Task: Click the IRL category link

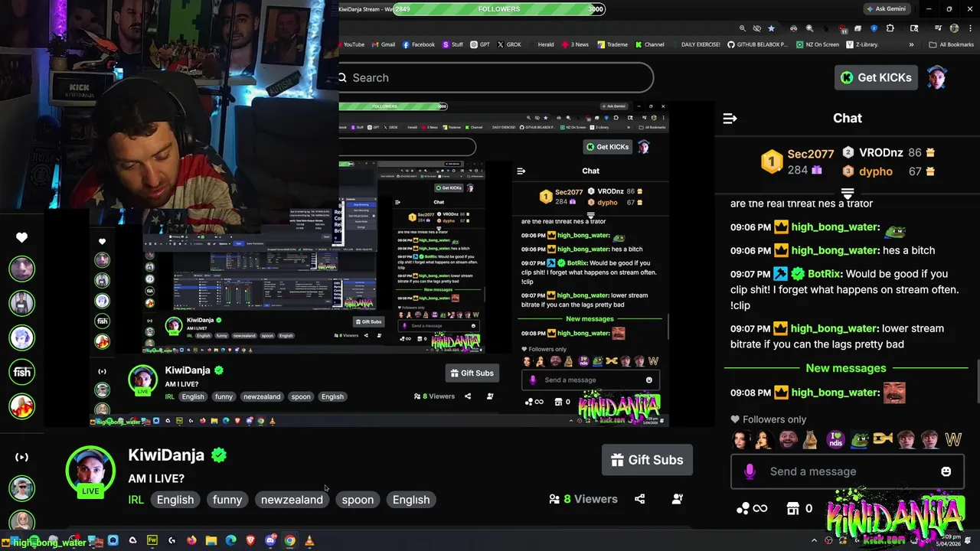Action: coord(136,500)
